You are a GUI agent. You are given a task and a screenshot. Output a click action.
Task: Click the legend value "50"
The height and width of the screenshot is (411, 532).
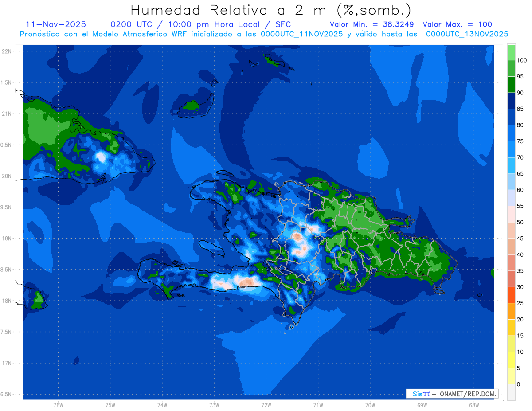click(x=520, y=222)
